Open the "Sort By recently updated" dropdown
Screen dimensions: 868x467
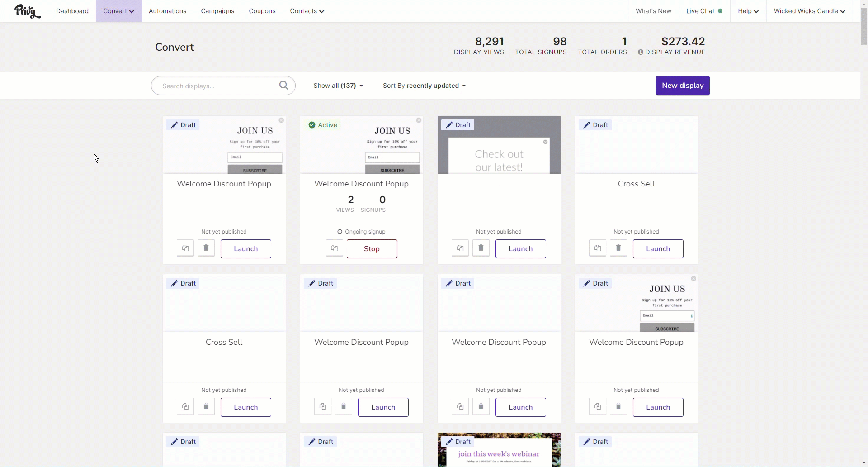click(424, 86)
